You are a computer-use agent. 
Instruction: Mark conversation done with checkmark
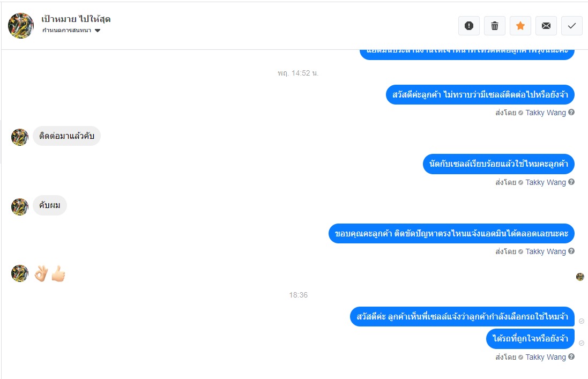[x=571, y=26]
